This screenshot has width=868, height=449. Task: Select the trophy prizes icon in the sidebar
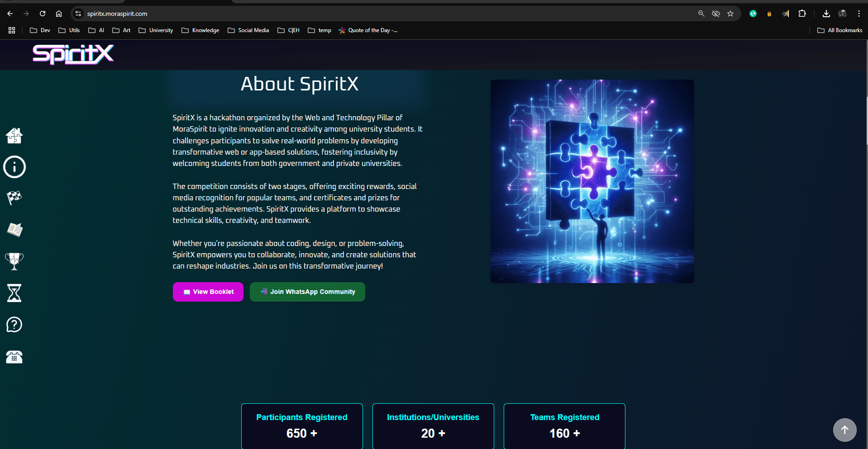[x=14, y=261]
